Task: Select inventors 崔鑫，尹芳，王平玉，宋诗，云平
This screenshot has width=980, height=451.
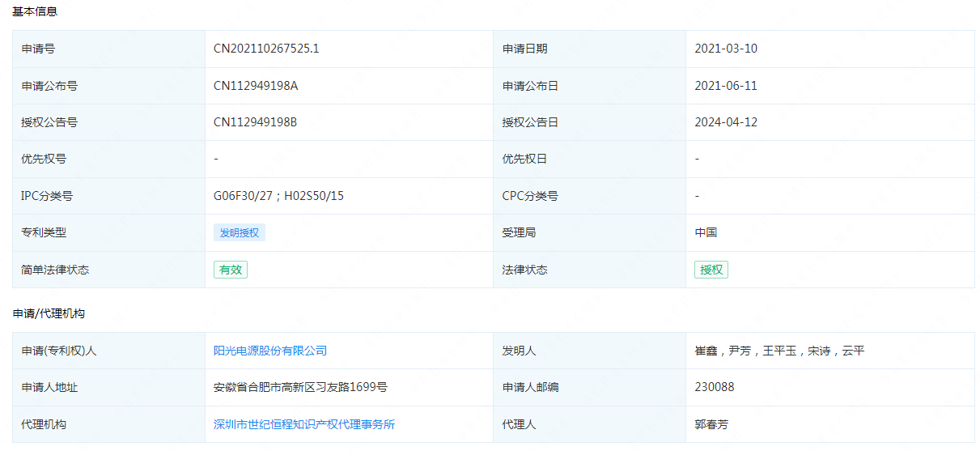Action: (x=779, y=351)
